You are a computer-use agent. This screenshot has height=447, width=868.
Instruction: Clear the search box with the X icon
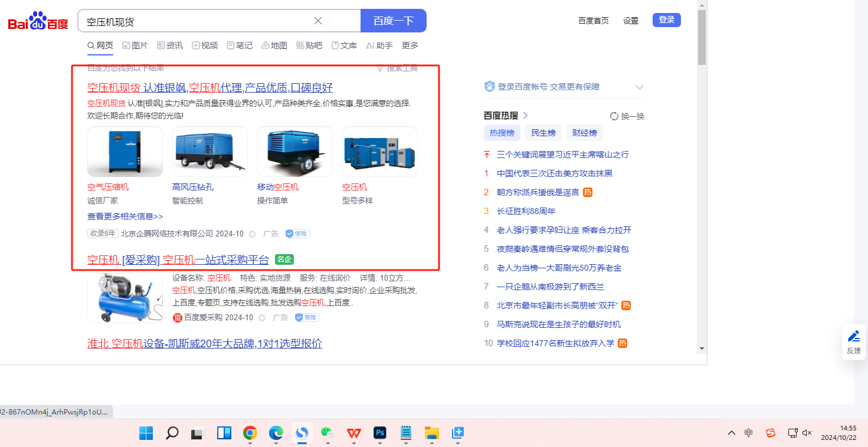click(318, 21)
